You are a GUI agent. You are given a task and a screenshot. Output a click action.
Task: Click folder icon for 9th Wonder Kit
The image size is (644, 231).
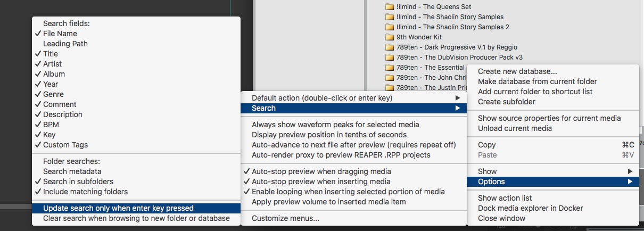(390, 37)
